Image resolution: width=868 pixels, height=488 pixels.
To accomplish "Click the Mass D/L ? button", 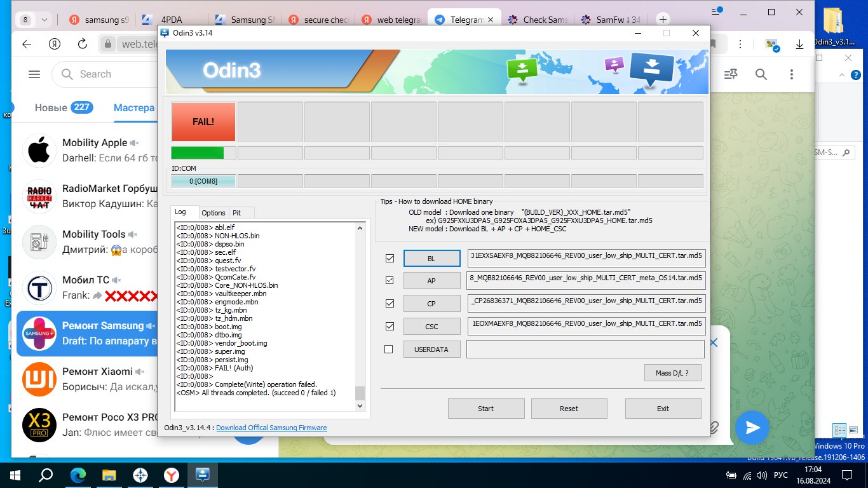I will pyautogui.click(x=672, y=373).
